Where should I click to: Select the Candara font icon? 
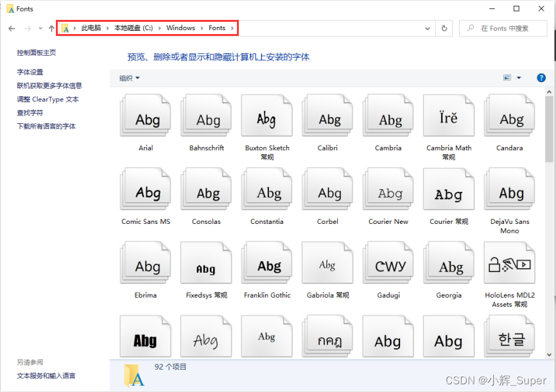[x=509, y=115]
